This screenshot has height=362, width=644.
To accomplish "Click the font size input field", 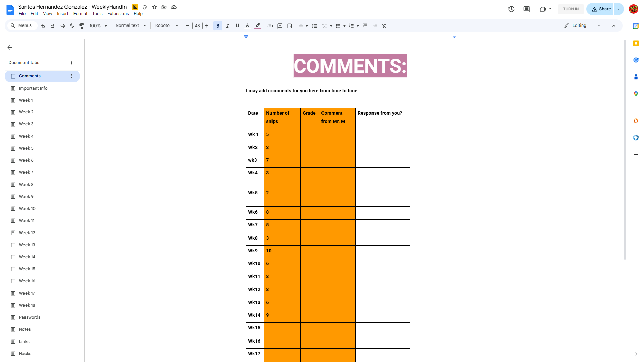I will click(197, 26).
